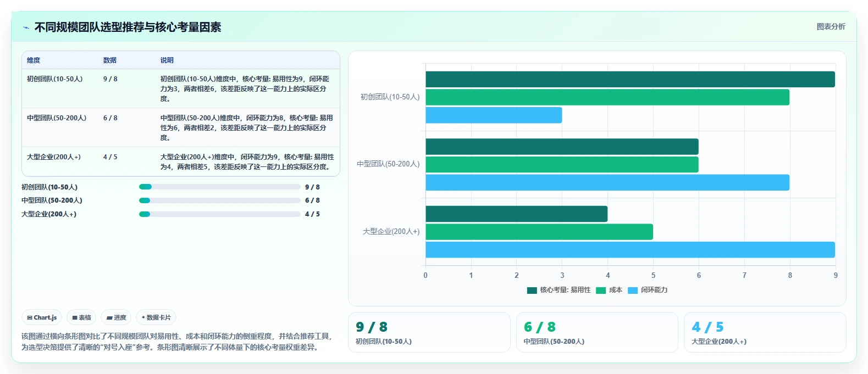Toggle the 成本 legend swatch
This screenshot has height=374, width=868.
click(x=601, y=290)
